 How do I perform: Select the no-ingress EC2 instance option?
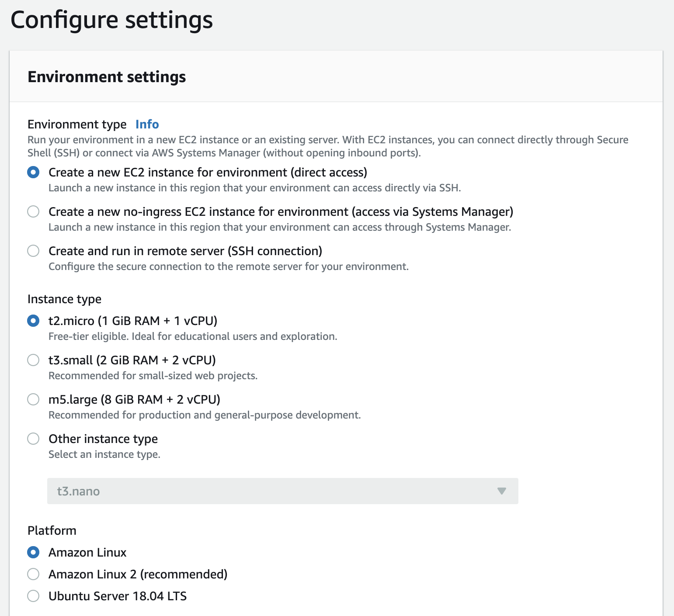pos(33,211)
